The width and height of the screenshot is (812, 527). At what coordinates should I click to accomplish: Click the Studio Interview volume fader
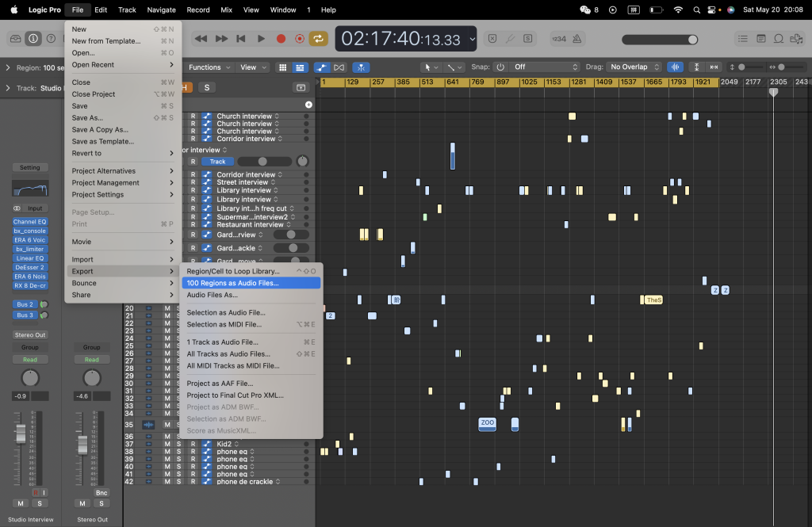[21, 433]
